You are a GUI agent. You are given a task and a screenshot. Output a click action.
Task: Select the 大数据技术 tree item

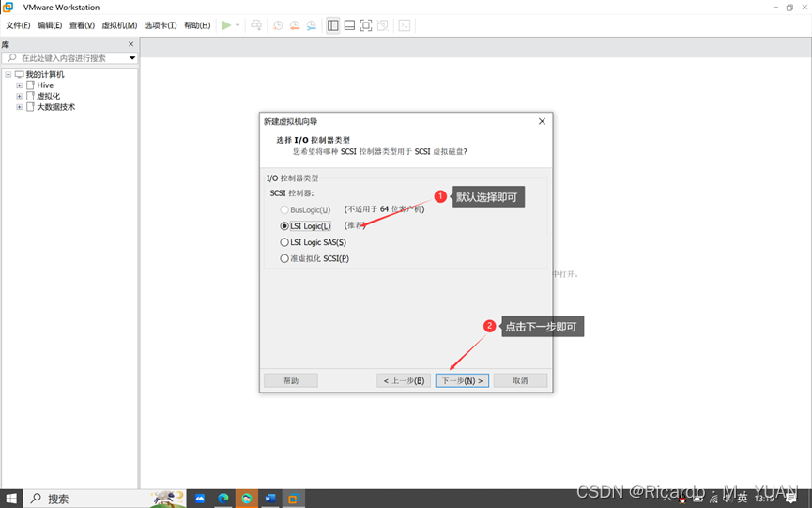[x=56, y=107]
